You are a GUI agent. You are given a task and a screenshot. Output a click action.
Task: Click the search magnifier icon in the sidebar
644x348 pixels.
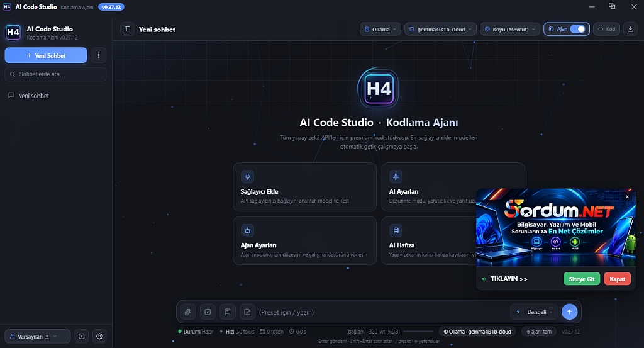(13, 74)
